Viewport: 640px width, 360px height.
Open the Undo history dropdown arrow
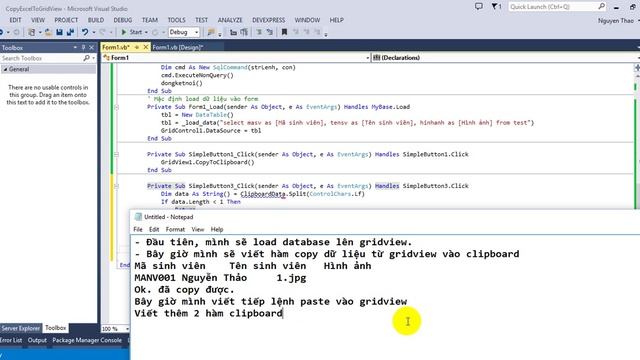point(93,32)
